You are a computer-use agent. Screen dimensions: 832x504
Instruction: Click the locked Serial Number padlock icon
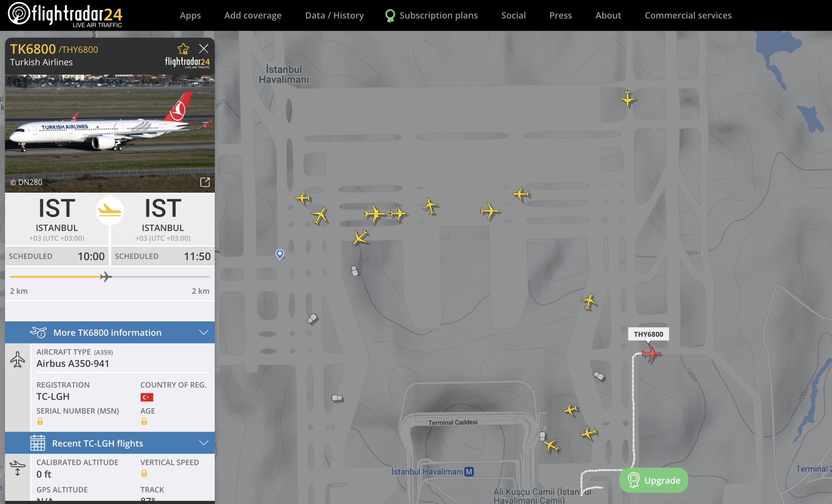coord(40,421)
